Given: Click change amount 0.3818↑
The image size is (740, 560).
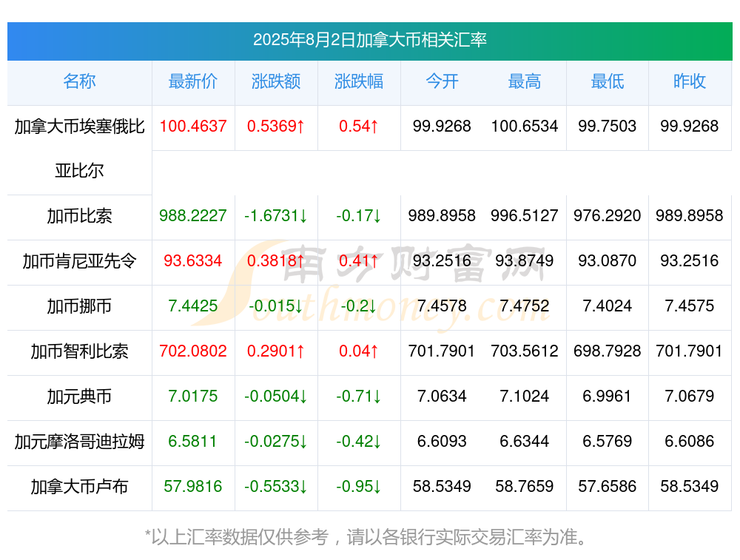Looking at the screenshot, I should click(x=276, y=261).
